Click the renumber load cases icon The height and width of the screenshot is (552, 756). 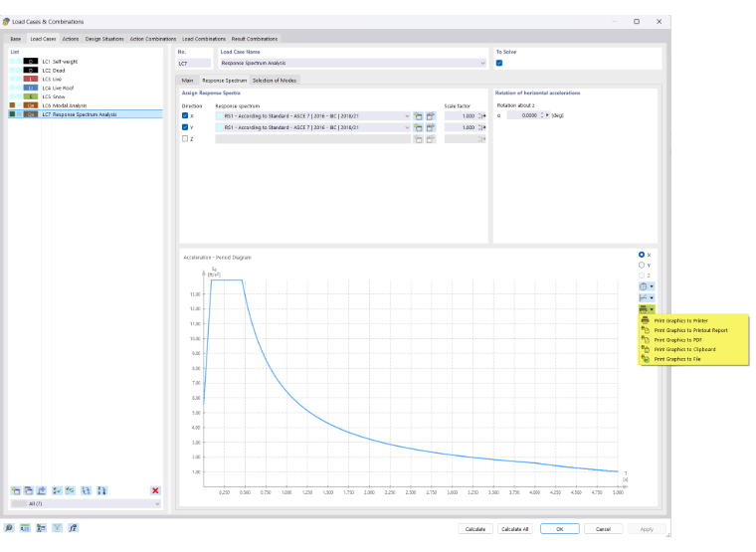[87, 490]
